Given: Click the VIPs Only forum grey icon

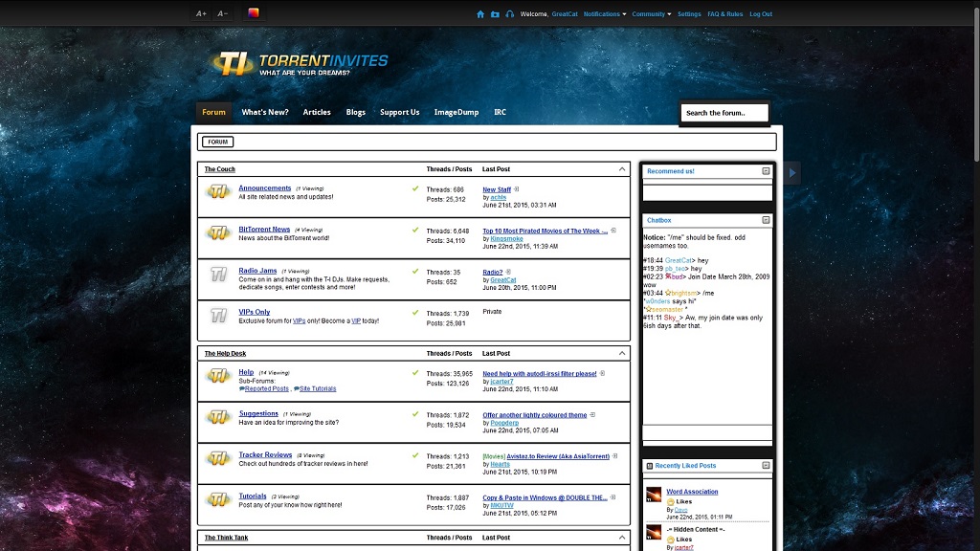Looking at the screenshot, I should click(218, 316).
